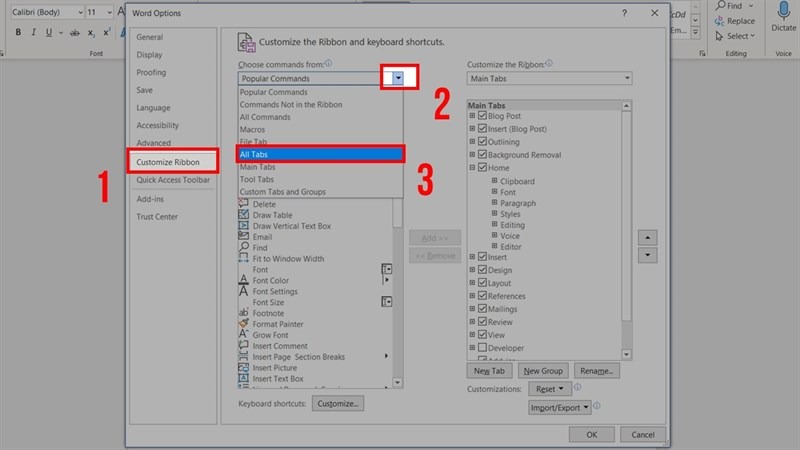Toggle the Background Removal checkbox

[x=483, y=155]
